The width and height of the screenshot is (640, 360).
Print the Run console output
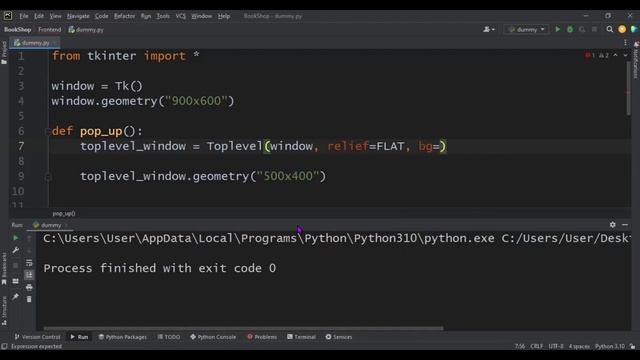[x=29, y=288]
